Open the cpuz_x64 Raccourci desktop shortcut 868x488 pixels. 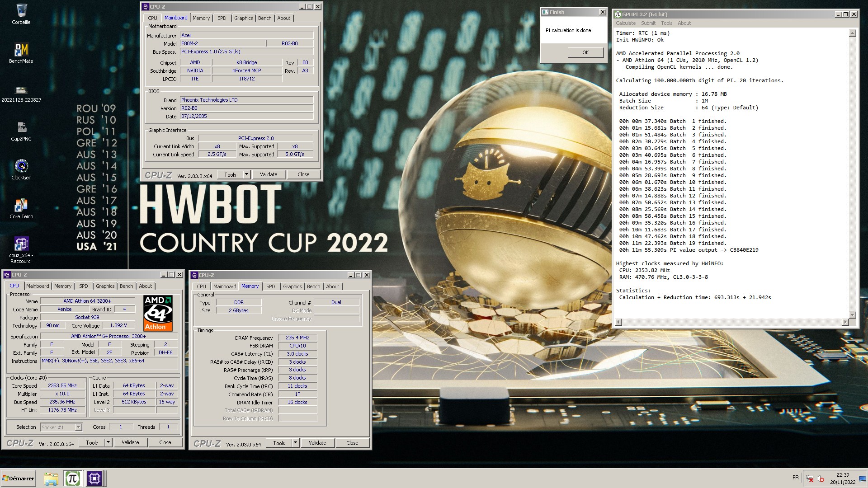point(21,250)
